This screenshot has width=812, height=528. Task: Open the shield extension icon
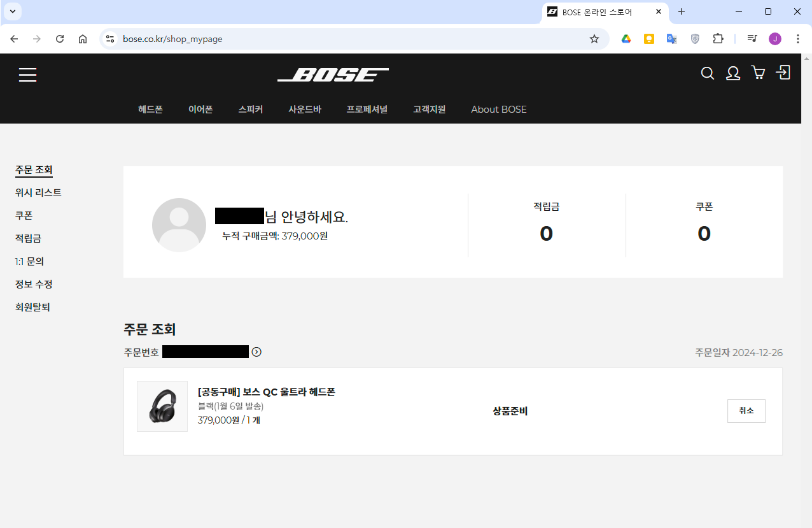pos(695,39)
